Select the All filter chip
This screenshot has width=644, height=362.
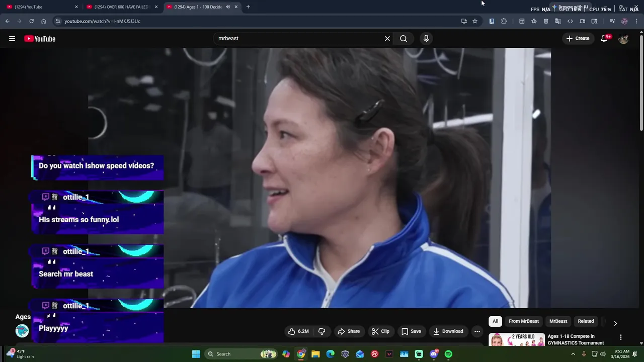click(495, 321)
